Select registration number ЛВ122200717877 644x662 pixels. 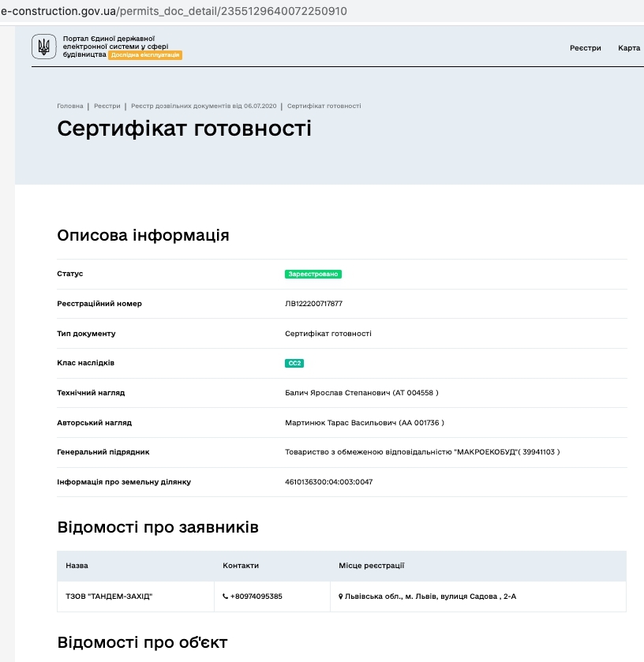313,304
